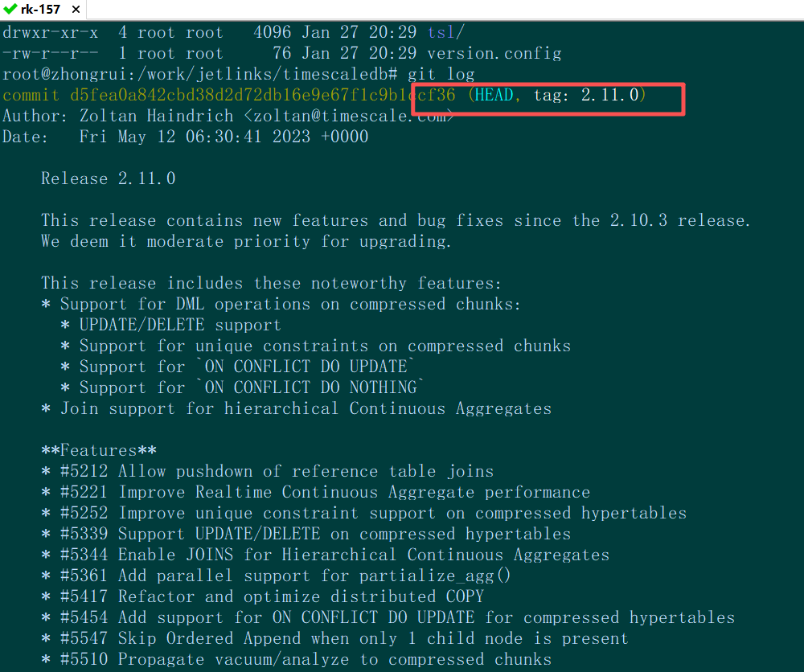Click 'Support for unique constraints' bullet
This screenshot has width=804, height=672.
click(x=315, y=346)
